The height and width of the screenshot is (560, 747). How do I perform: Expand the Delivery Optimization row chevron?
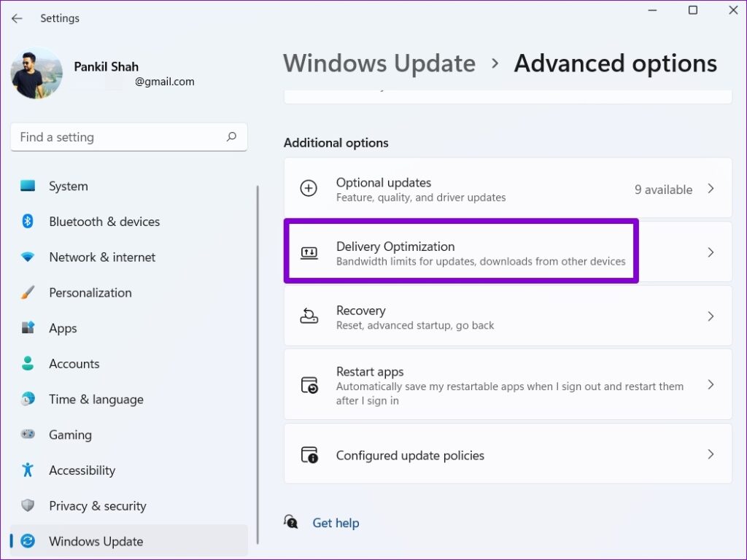pyautogui.click(x=711, y=252)
